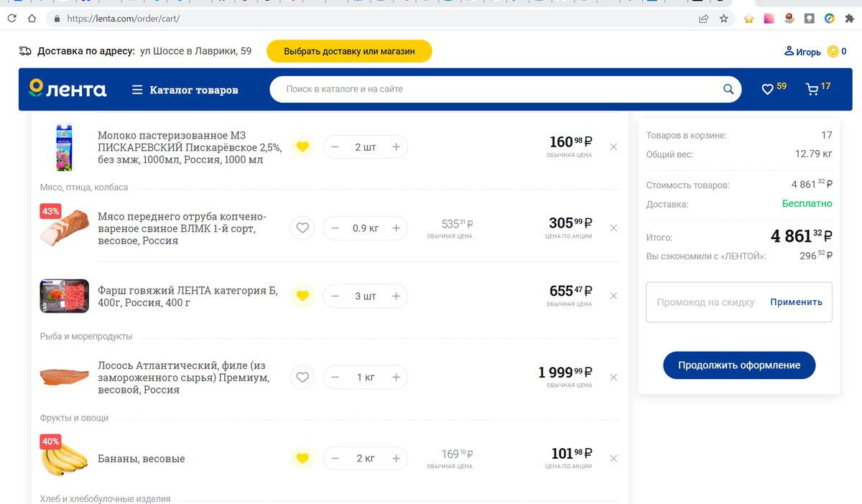Open browser extensions puzzle icon
This screenshot has height=504, width=862.
[849, 19]
